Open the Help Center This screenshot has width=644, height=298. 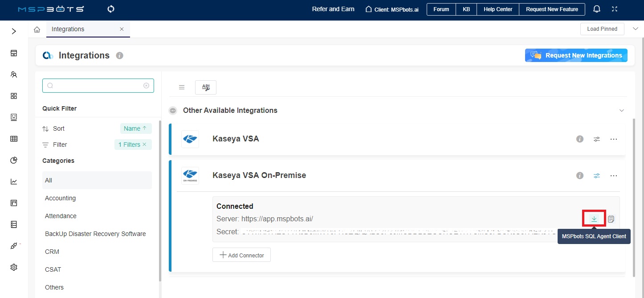[498, 9]
